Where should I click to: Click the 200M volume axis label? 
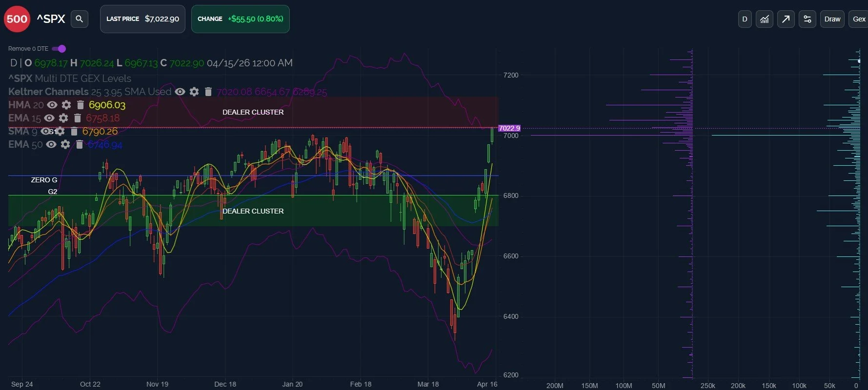[x=555, y=386]
